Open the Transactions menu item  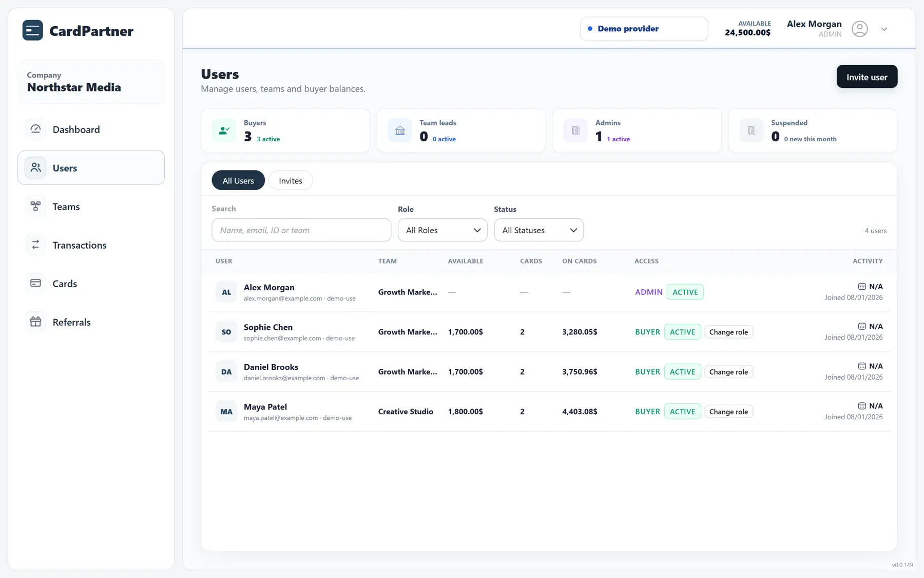[x=91, y=245]
